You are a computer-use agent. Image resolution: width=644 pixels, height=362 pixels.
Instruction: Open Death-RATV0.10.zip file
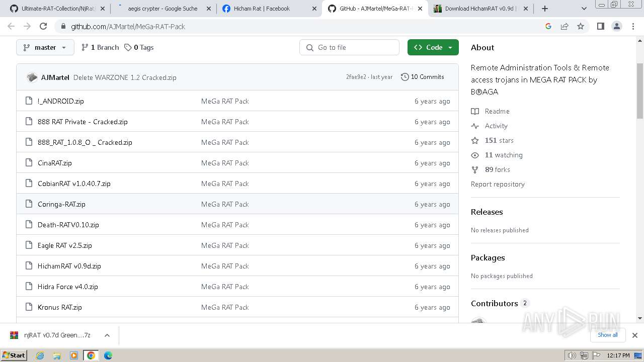point(68,225)
